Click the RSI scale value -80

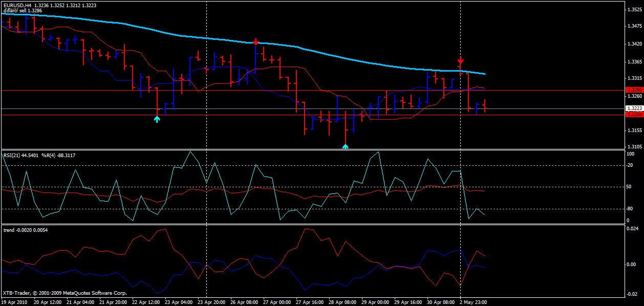coord(630,209)
